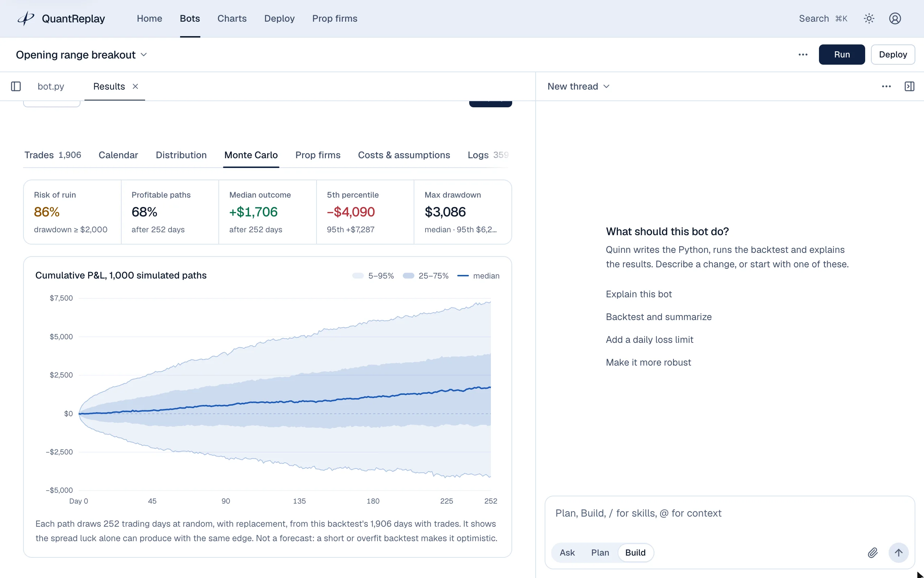This screenshot has width=924, height=578.
Task: Click the Risk of ruin 86% value
Action: 47,212
